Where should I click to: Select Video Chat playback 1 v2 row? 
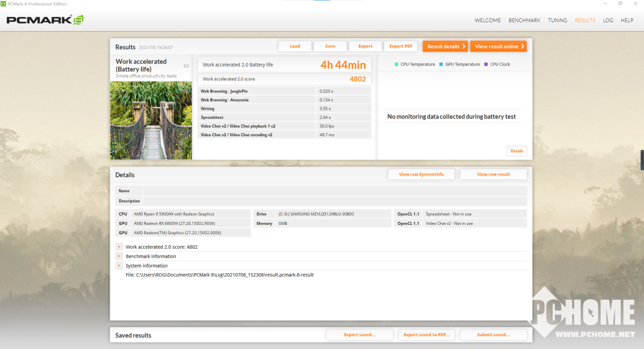tap(285, 126)
